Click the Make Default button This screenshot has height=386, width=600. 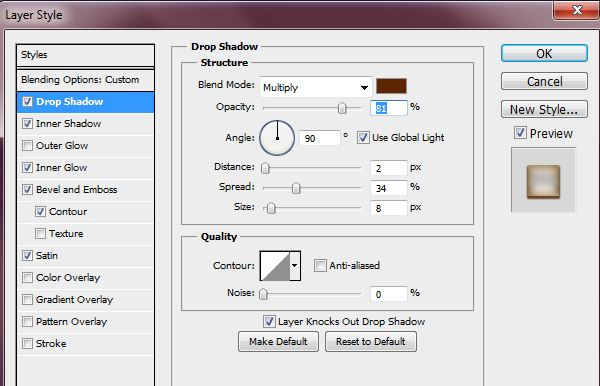tap(278, 341)
